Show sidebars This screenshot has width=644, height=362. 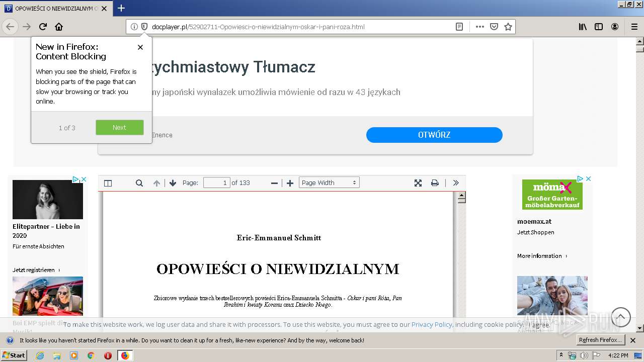pyautogui.click(x=599, y=27)
